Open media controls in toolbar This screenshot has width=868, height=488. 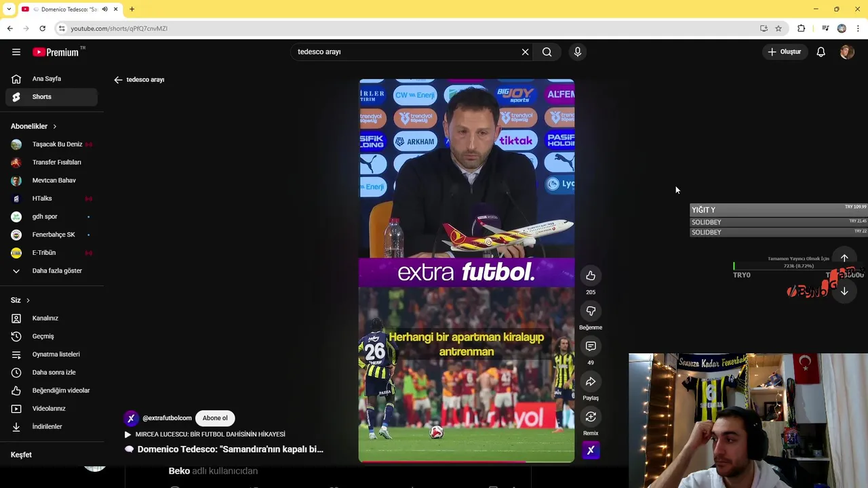(825, 28)
